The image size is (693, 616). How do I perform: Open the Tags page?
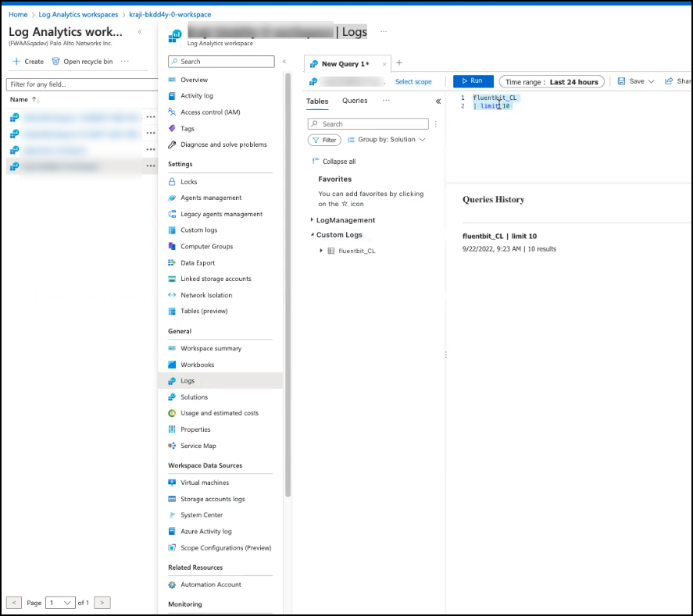pos(188,129)
